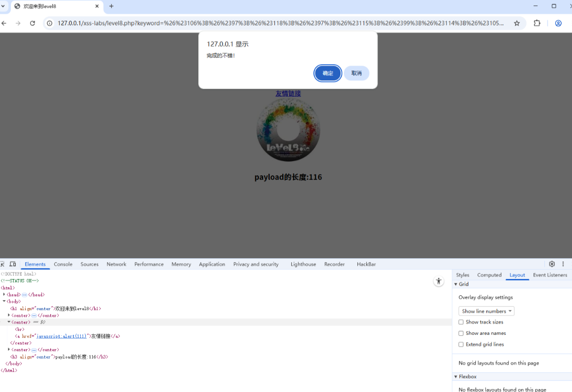This screenshot has height=392, width=572.
Task: Switch to the Network tab
Action: point(116,264)
